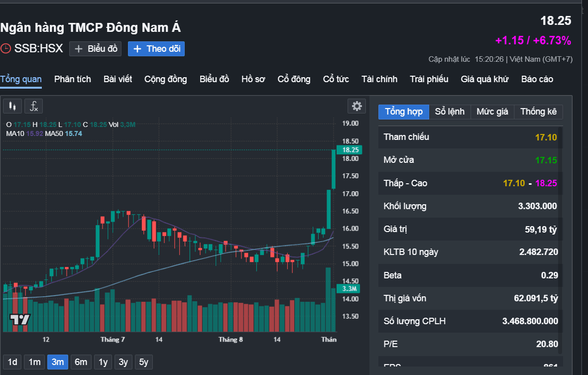This screenshot has height=375, width=588.
Task: Set chart range to 1y
Action: click(103, 362)
